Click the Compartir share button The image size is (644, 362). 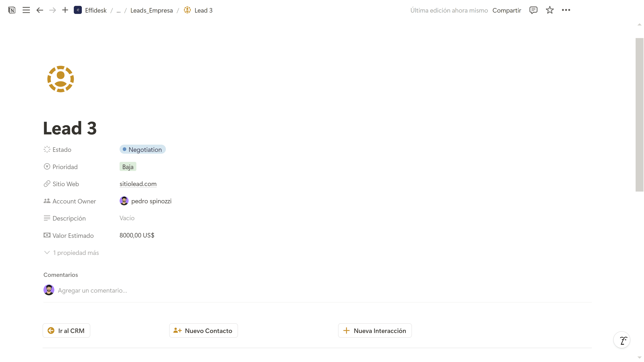[506, 11]
